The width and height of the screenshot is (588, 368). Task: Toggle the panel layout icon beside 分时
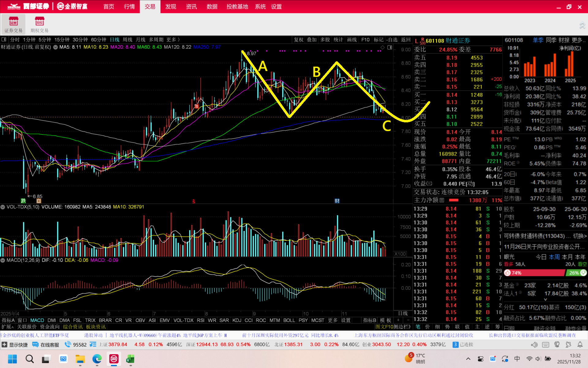[x=4, y=40]
